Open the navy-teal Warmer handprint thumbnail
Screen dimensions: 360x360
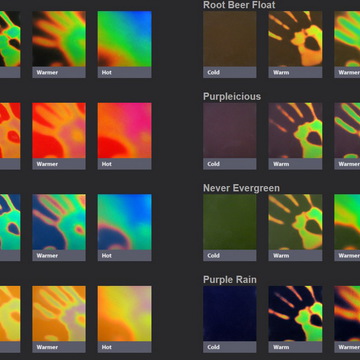click(59, 222)
